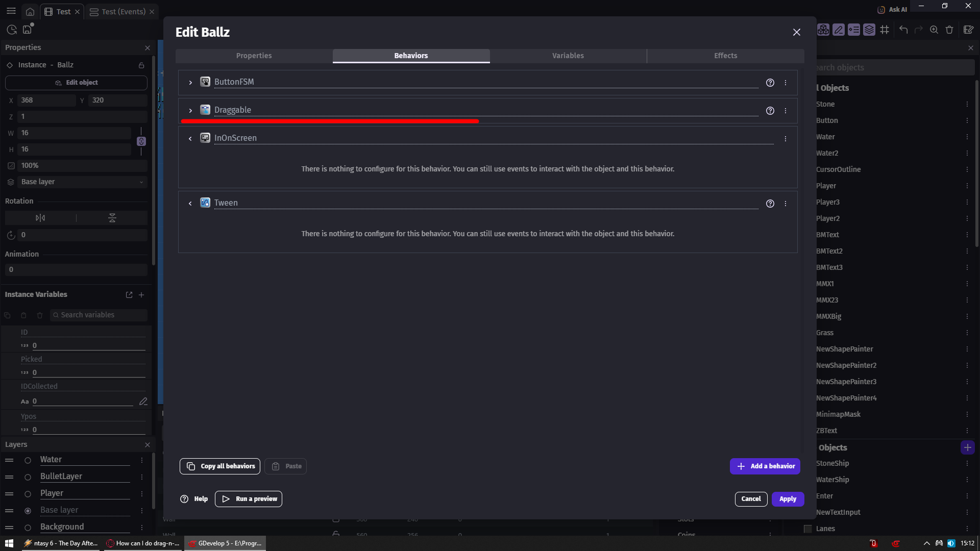Viewport: 980px width, 551px height.
Task: Collapse the InOnScreen behavior
Action: pos(190,139)
